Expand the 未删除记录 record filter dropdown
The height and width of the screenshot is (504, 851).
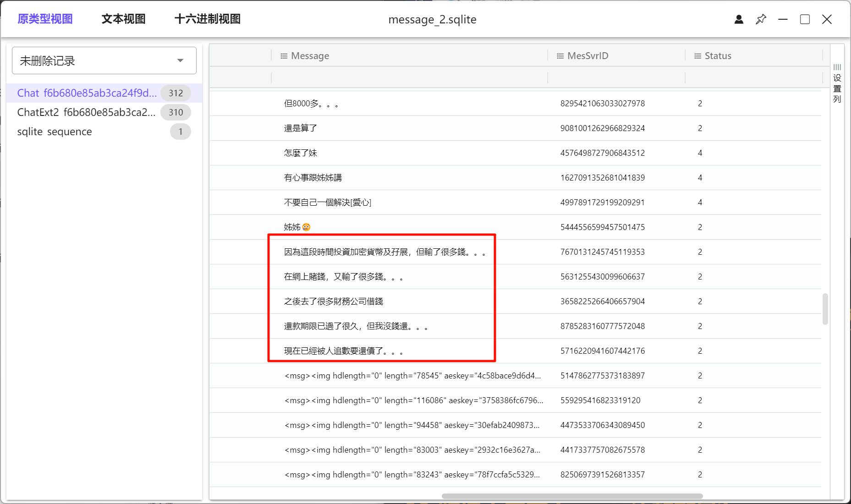104,60
